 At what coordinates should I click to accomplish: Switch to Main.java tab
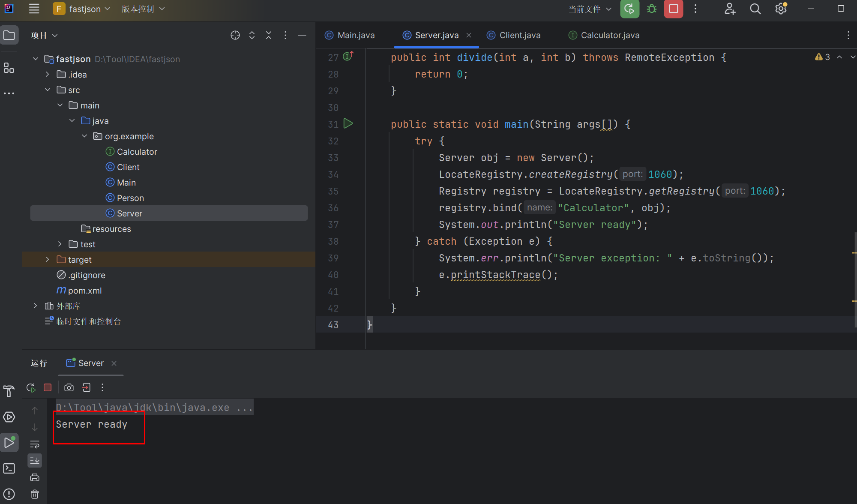tap(350, 35)
